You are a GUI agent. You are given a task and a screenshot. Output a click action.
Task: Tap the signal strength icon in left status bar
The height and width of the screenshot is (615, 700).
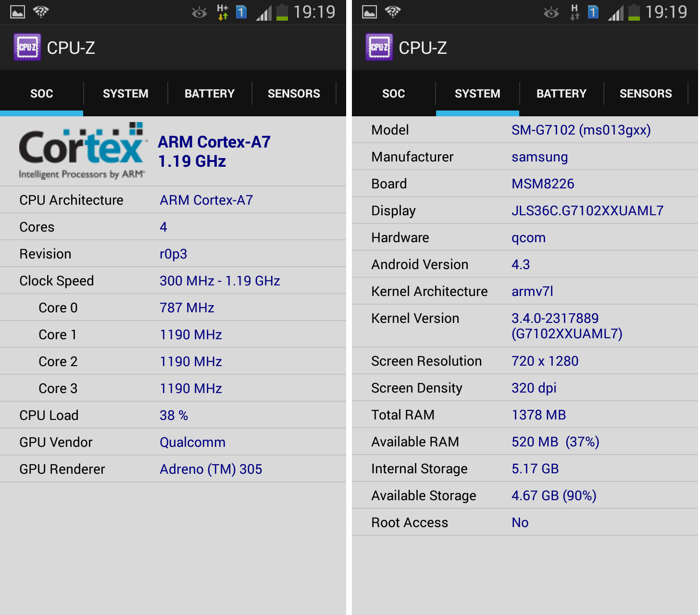263,12
